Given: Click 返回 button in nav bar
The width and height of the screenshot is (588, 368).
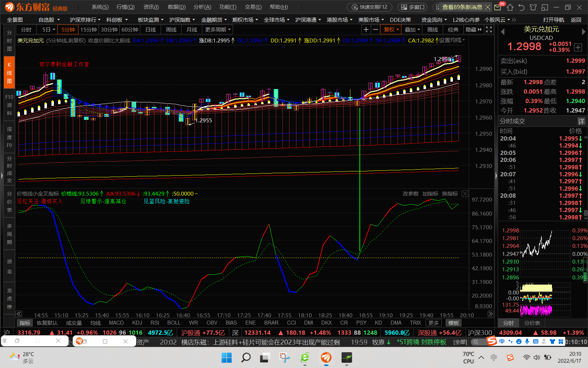Looking at the screenshot, I should coord(576,20).
